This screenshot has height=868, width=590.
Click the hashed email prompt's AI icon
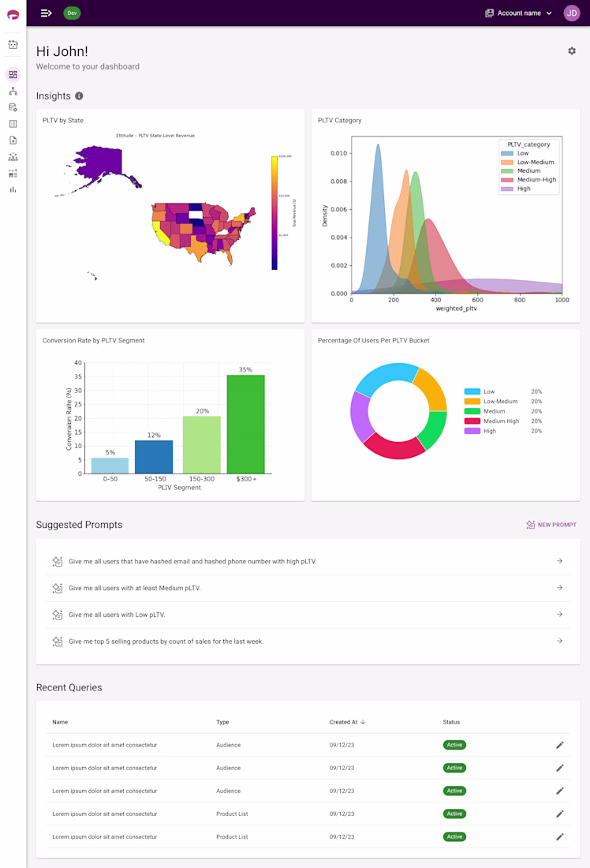coord(57,561)
